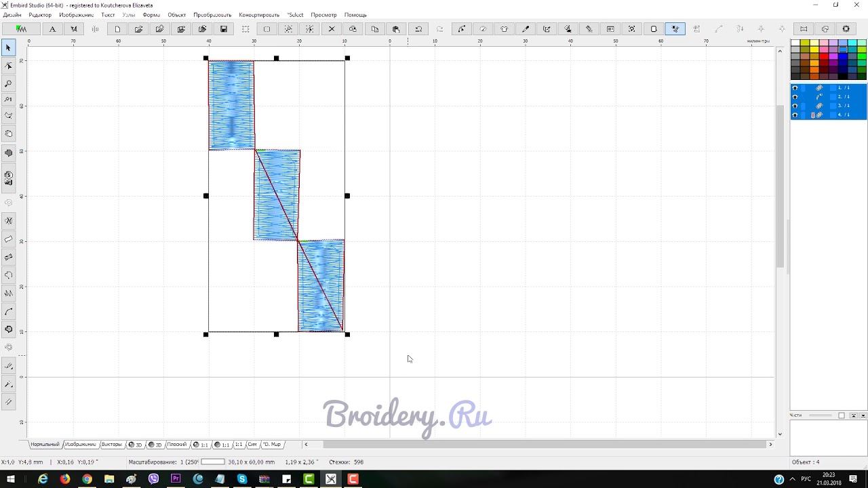Open the notification center icon in system tray
The height and width of the screenshot is (488, 868).
853,479
